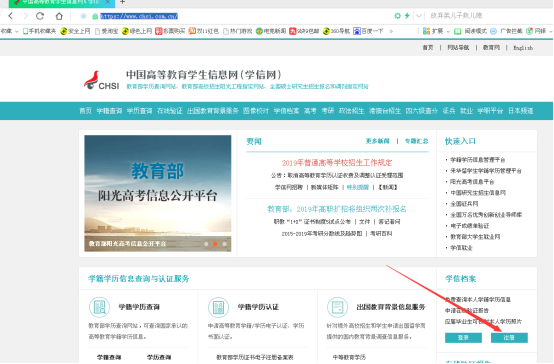The width and height of the screenshot is (554, 364).
Task: Click the lightning bolt icon in address bar
Action: point(407,16)
